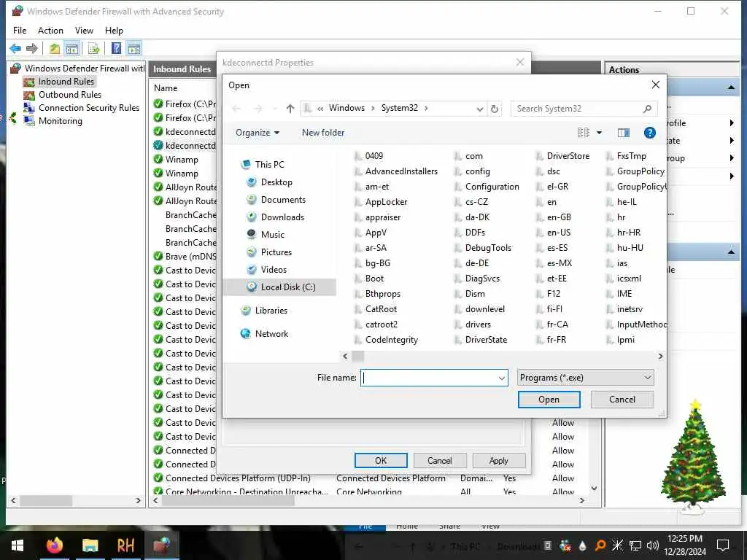This screenshot has width=747, height=560.
Task: Click the scroll-right arrow of the file list
Action: (660, 356)
